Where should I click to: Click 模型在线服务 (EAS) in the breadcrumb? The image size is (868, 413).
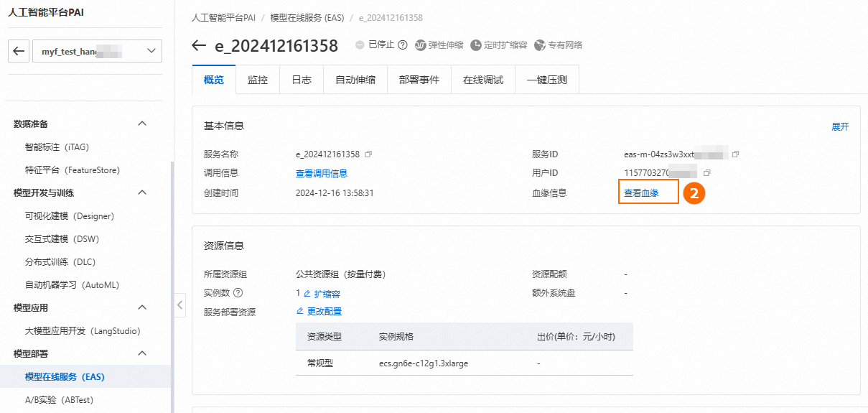(x=307, y=17)
